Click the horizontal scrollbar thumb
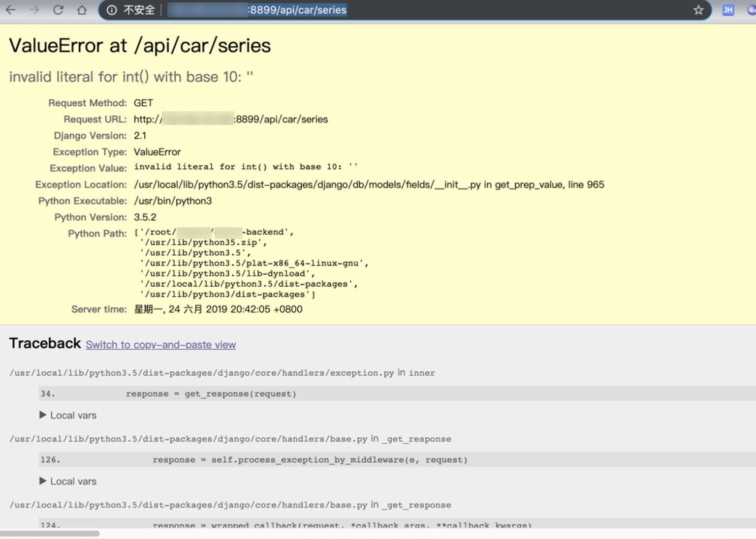 pyautogui.click(x=50, y=534)
